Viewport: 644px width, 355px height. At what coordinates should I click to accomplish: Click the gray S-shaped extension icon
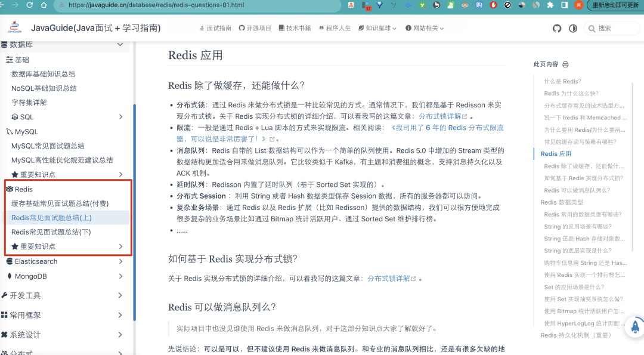(x=536, y=5)
